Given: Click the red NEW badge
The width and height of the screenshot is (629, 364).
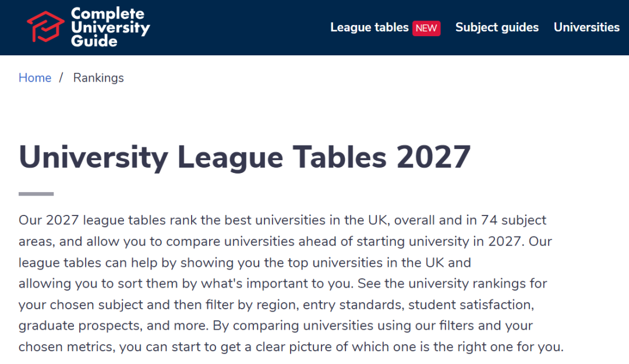Looking at the screenshot, I should (426, 28).
